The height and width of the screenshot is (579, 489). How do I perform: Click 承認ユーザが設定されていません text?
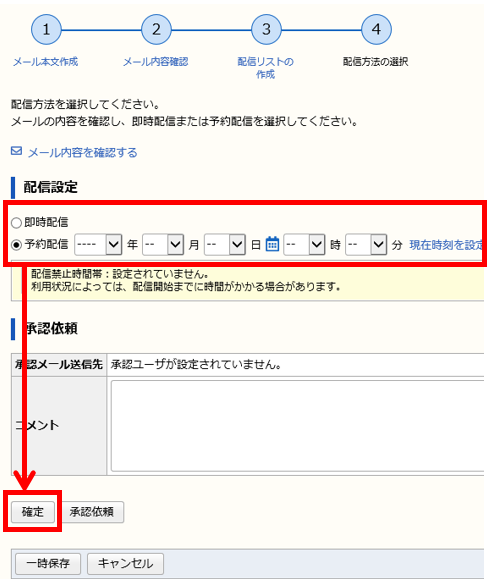[x=196, y=364]
